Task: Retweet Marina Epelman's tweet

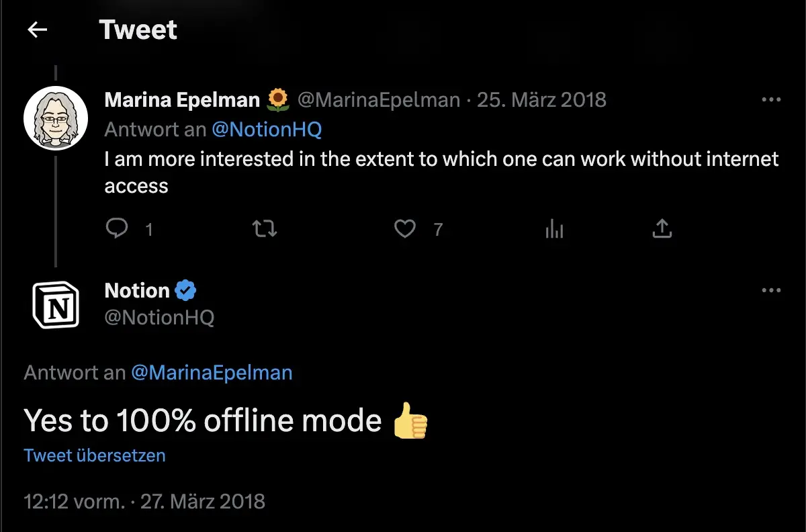Action: (265, 228)
